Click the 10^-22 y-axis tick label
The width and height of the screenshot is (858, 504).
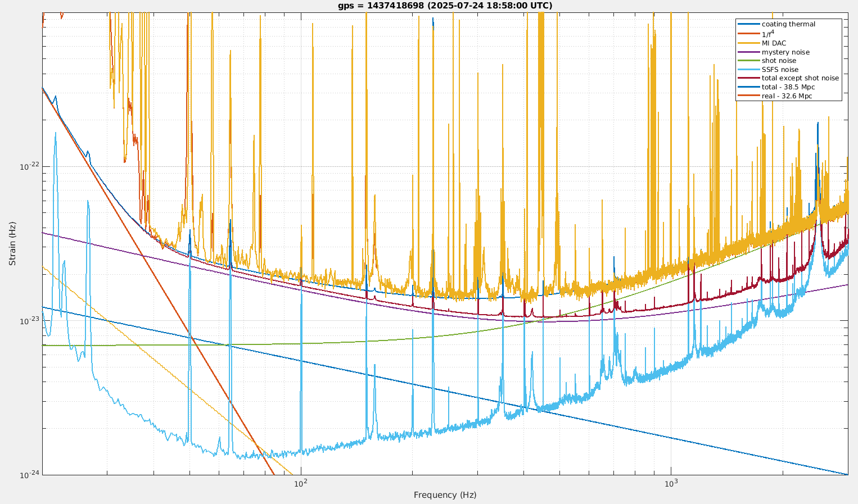29,166
